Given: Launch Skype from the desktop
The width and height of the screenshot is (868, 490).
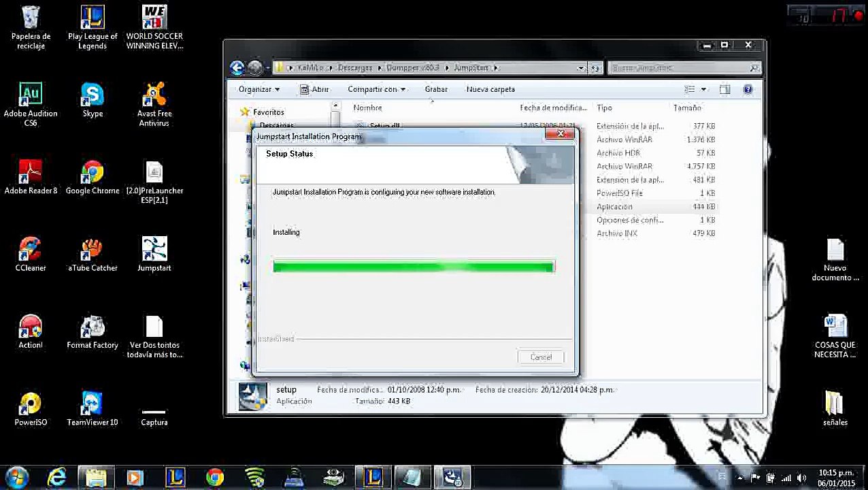Looking at the screenshot, I should click(x=93, y=100).
